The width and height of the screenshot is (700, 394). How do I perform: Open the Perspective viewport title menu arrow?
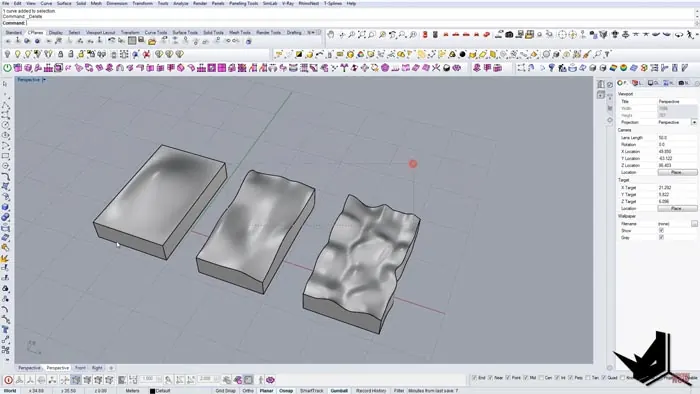click(x=44, y=79)
